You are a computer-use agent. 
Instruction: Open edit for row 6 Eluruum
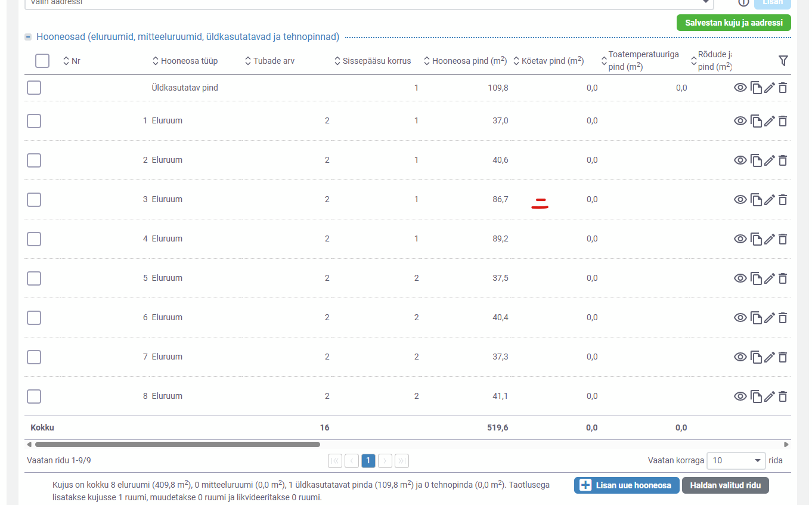coord(770,318)
